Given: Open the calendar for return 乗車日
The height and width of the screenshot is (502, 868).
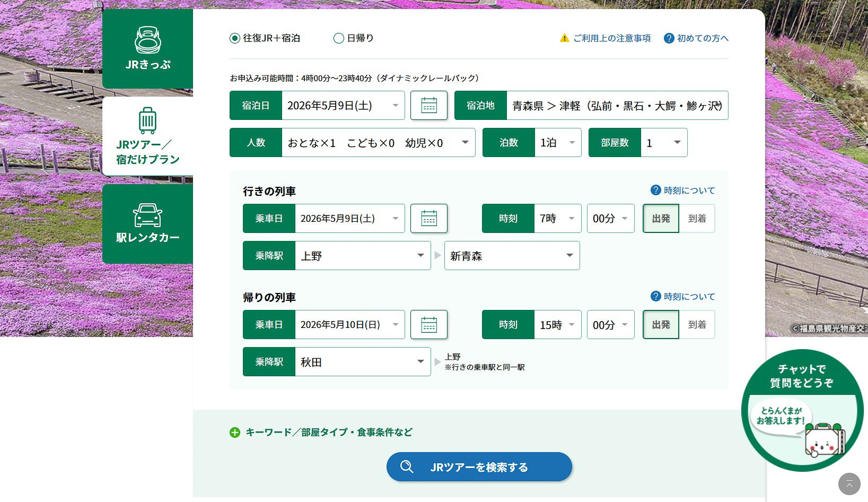Looking at the screenshot, I should [428, 324].
